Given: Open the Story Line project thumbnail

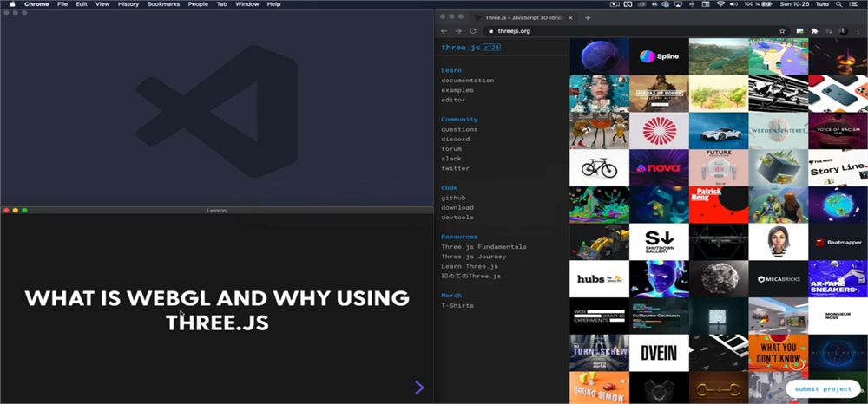Looking at the screenshot, I should pos(838,167).
